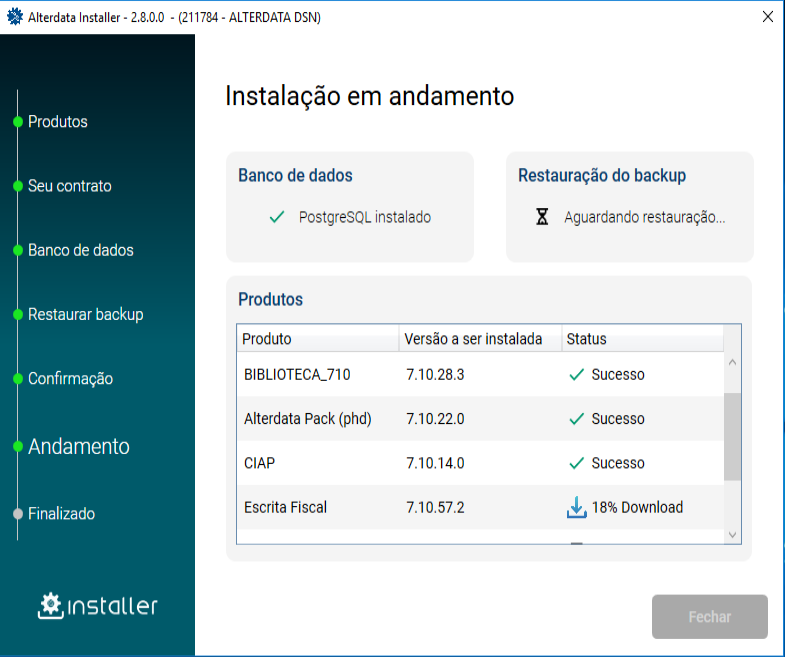The height and width of the screenshot is (657, 785).
Task: Click the Status column header
Action: (x=642, y=339)
